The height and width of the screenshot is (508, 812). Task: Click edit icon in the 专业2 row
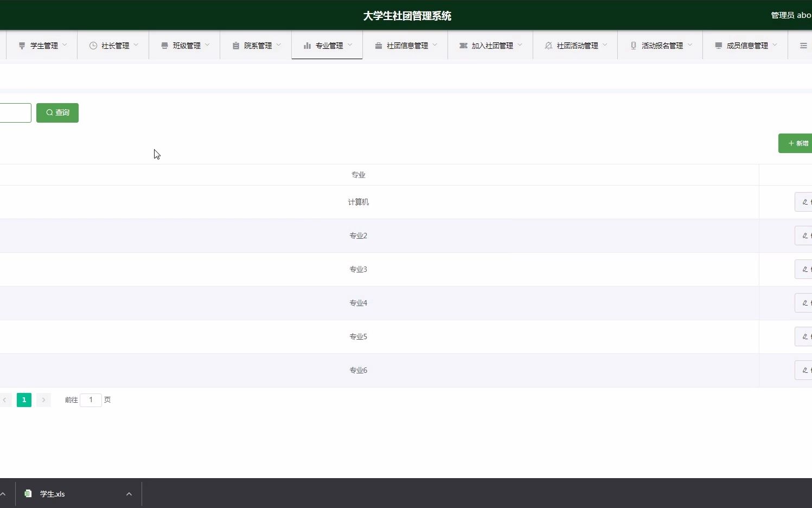[805, 236]
